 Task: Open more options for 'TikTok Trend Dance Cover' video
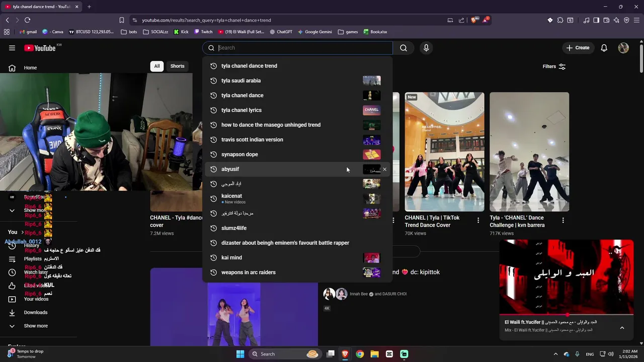(x=478, y=220)
